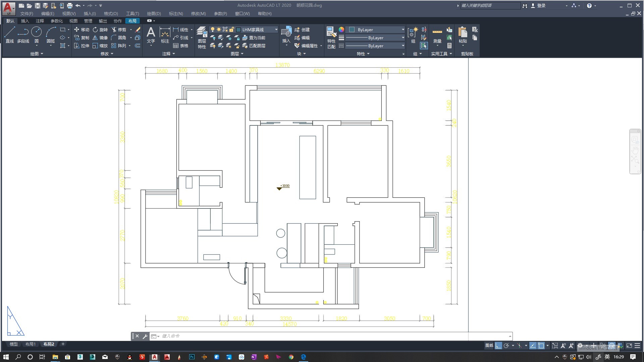Toggle Object Snap (osnap) in status bar
Screen dimensions: 644x362
[x=541, y=346]
